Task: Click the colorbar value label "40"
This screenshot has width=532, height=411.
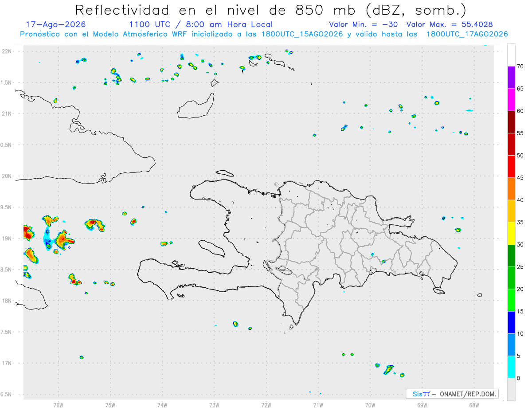Action: click(520, 200)
